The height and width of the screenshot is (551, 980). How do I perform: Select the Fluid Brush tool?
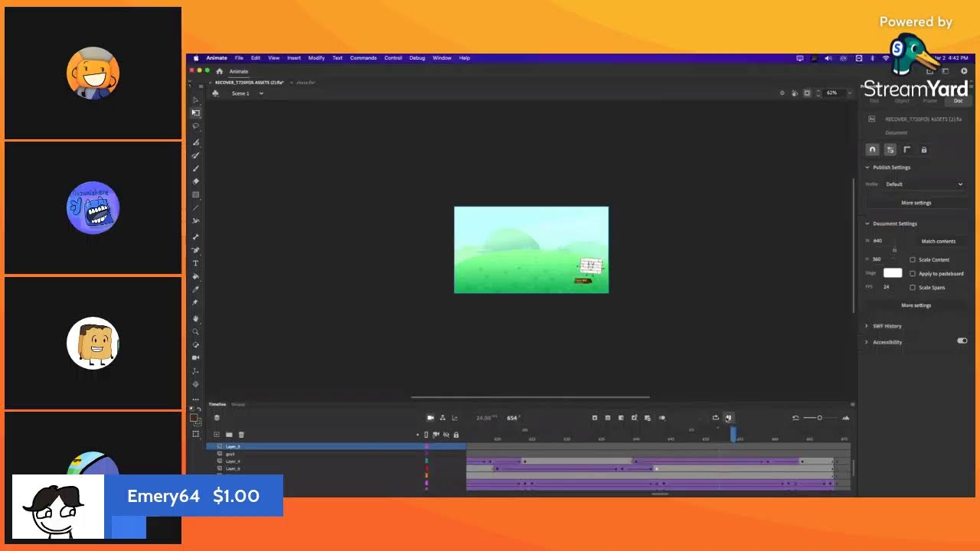click(x=195, y=142)
